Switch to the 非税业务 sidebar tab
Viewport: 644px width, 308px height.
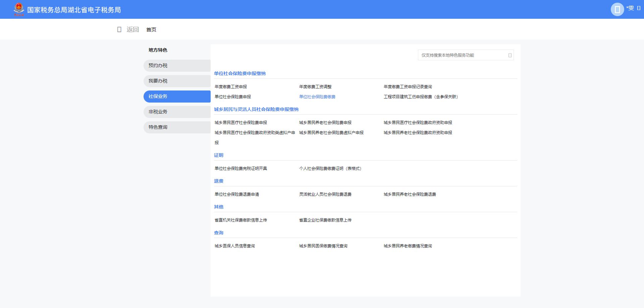pos(177,112)
